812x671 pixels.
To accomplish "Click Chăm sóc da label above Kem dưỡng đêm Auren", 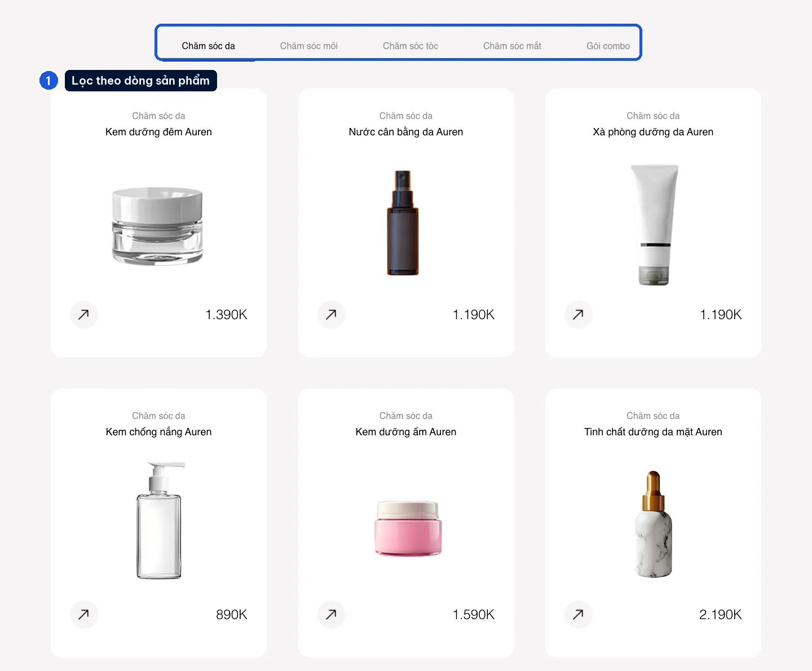I will 158,116.
